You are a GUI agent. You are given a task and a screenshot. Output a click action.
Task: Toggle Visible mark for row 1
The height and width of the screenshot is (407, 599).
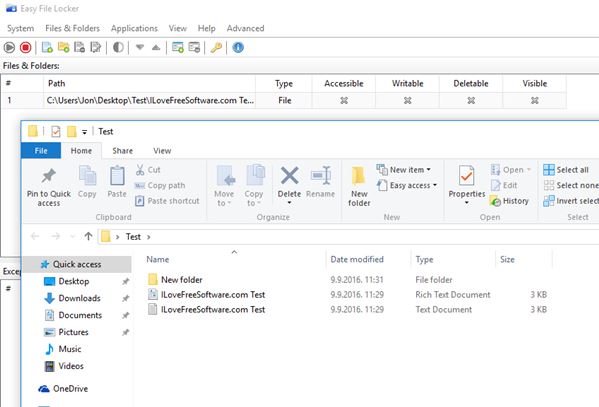534,101
